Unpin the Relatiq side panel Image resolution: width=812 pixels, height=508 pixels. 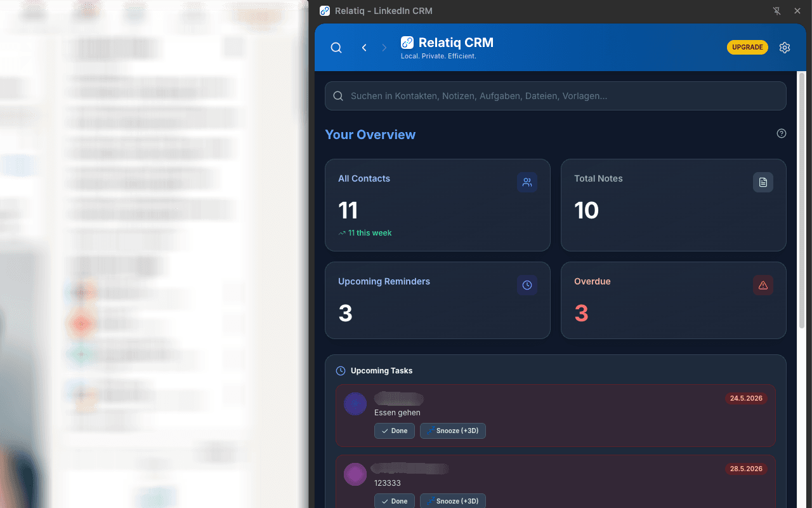pyautogui.click(x=777, y=11)
